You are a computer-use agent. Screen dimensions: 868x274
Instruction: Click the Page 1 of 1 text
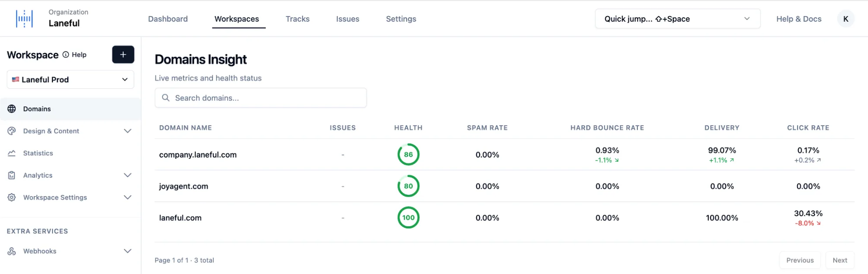tap(172, 260)
